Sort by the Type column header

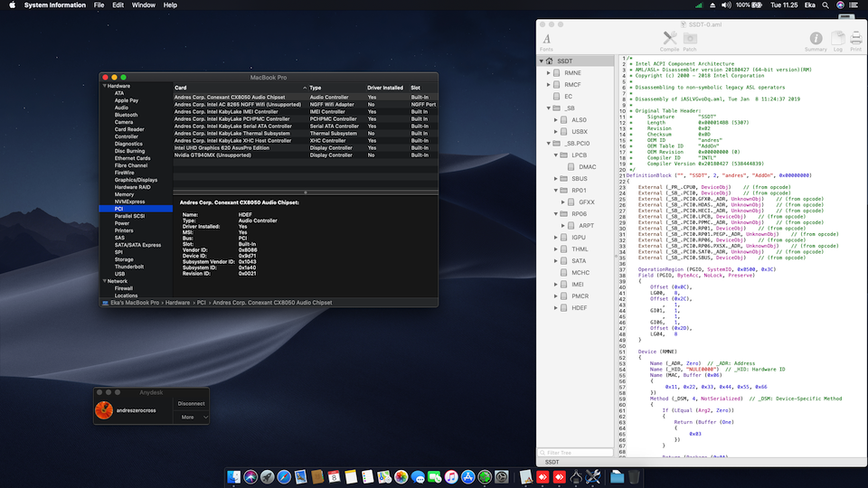(336, 88)
